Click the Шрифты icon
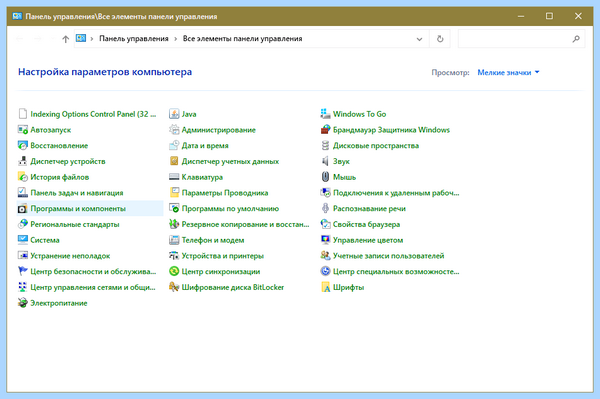Viewport: 600px width, 399px height. (x=325, y=287)
